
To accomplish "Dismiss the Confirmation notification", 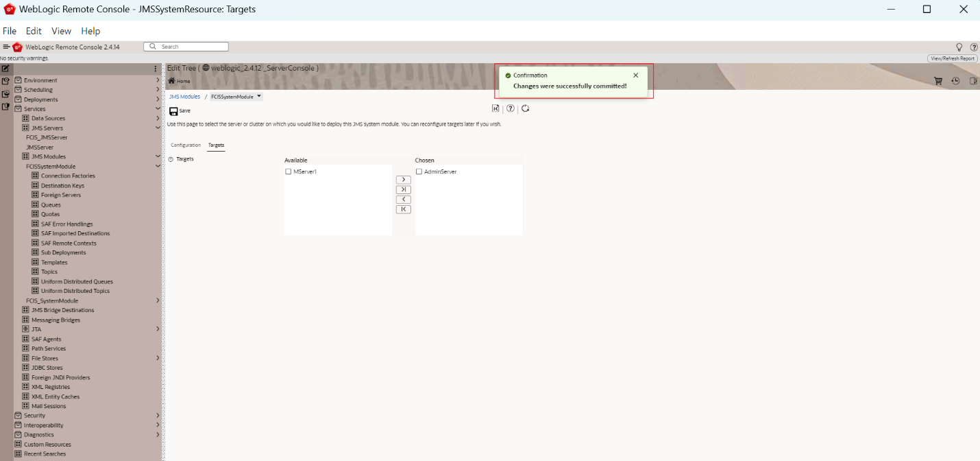I will point(635,75).
